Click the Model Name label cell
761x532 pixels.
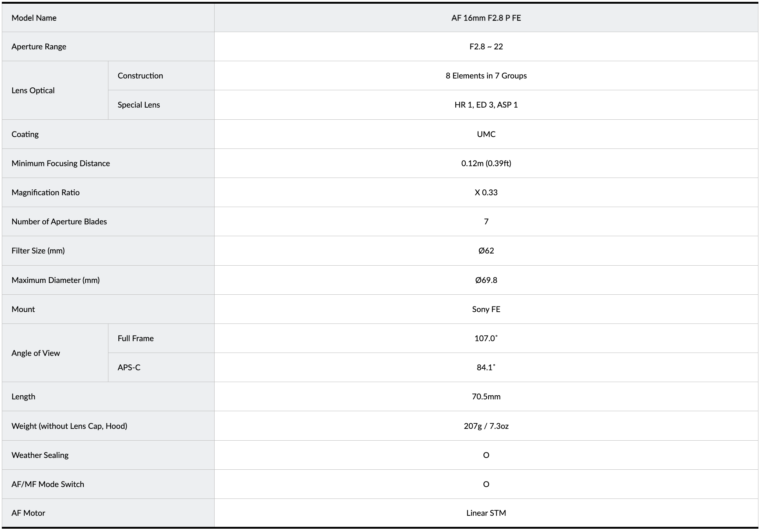(34, 18)
